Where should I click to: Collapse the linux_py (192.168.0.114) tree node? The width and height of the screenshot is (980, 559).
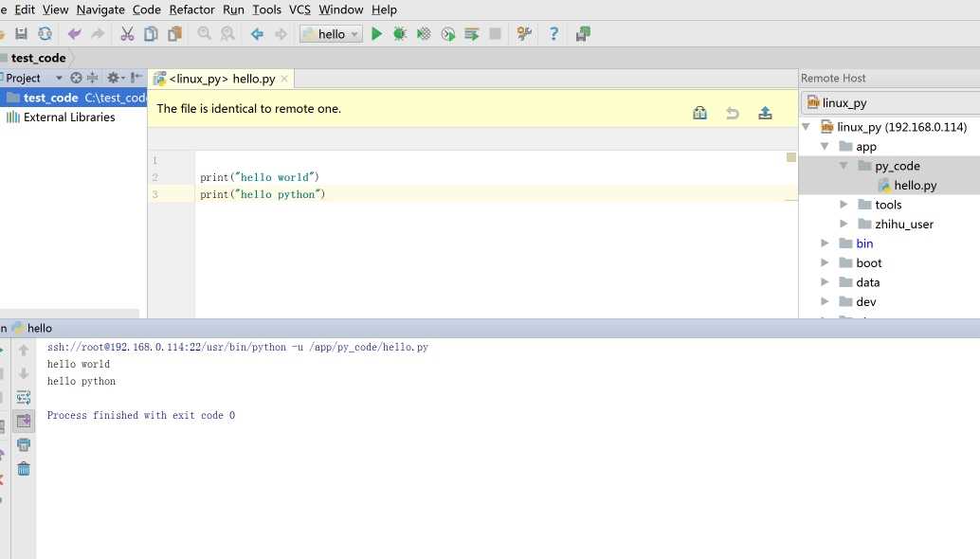tap(807, 127)
